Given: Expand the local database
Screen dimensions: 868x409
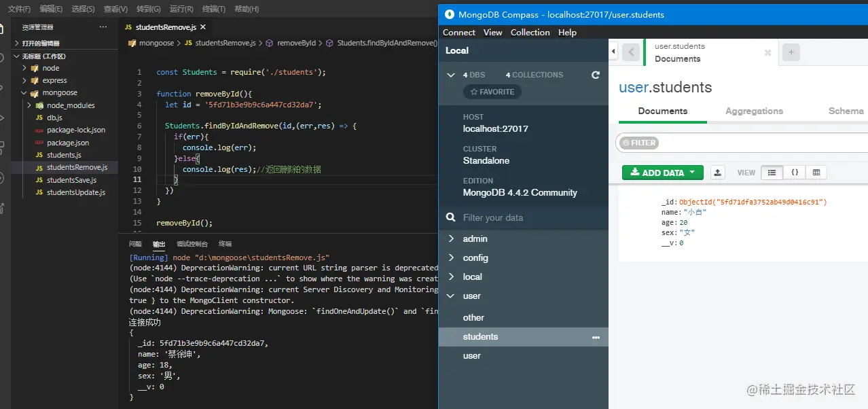Looking at the screenshot, I should (x=451, y=277).
